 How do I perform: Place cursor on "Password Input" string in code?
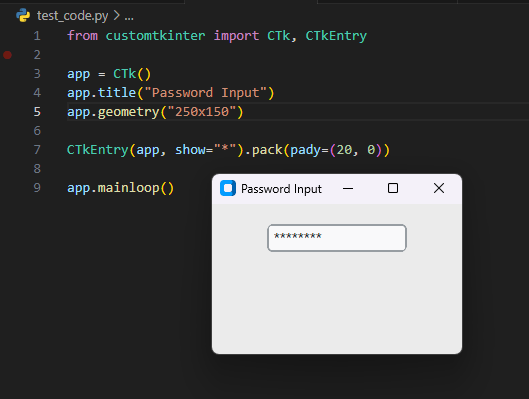pos(205,93)
